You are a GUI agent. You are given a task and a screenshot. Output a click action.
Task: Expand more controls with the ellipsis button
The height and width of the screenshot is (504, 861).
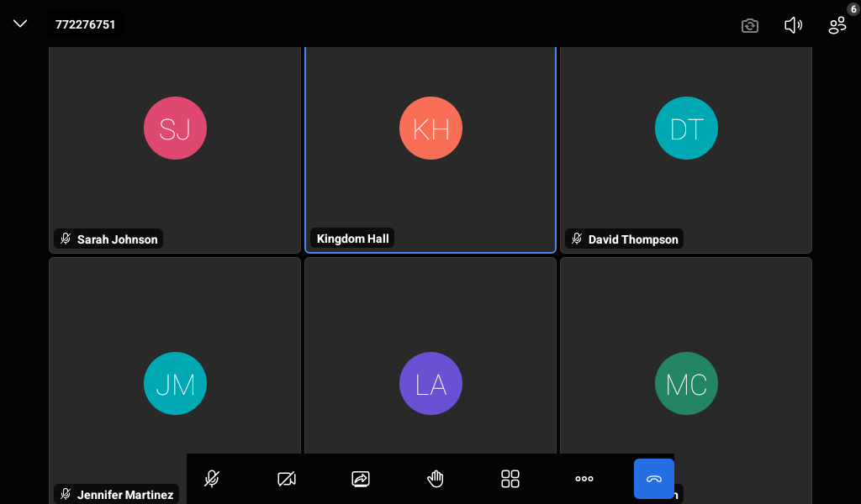pos(584,479)
